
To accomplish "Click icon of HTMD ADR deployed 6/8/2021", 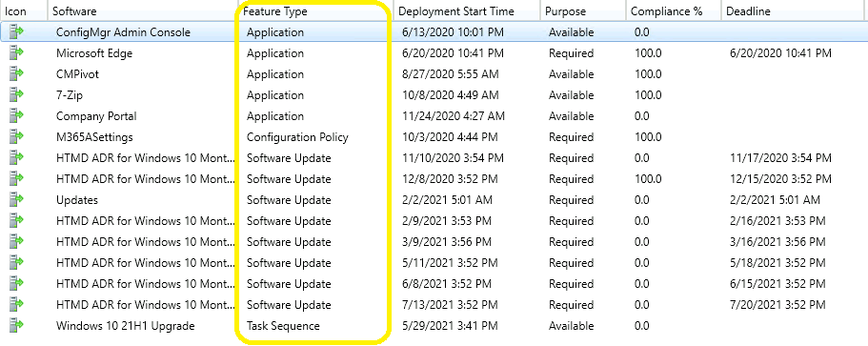I will pyautogui.click(x=16, y=283).
